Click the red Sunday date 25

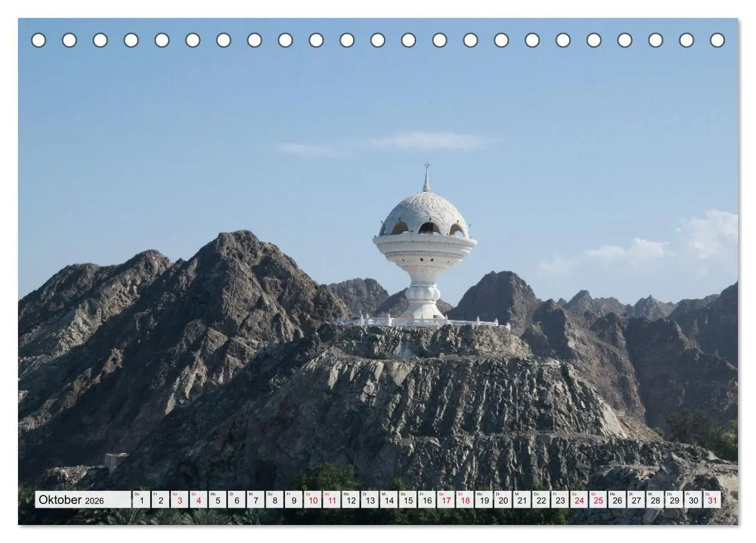(x=598, y=500)
